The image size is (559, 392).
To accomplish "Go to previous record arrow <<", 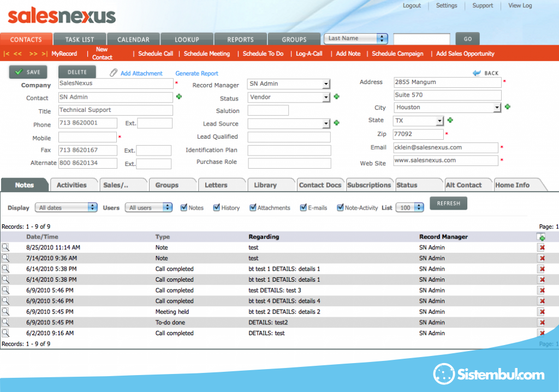I will tap(17, 54).
